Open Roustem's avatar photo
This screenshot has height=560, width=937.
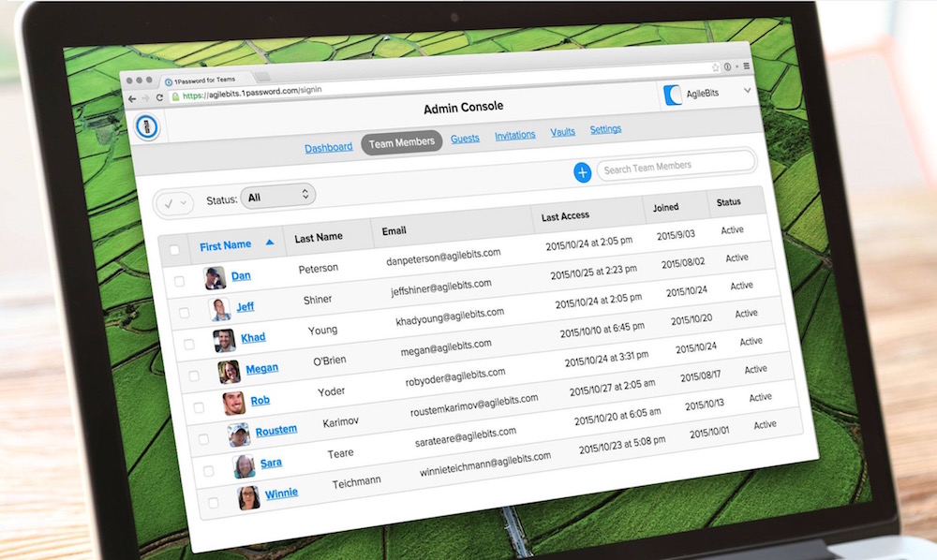[239, 435]
